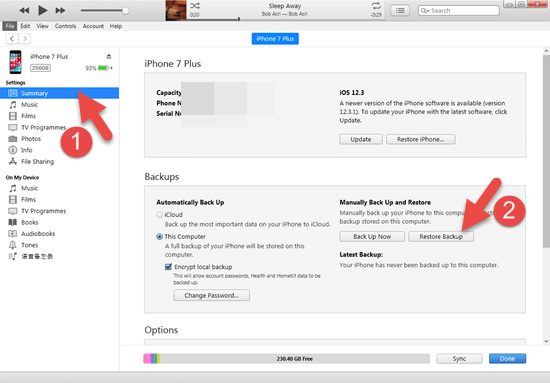Open the Edit menu
This screenshot has height=383, width=550.
point(25,26)
